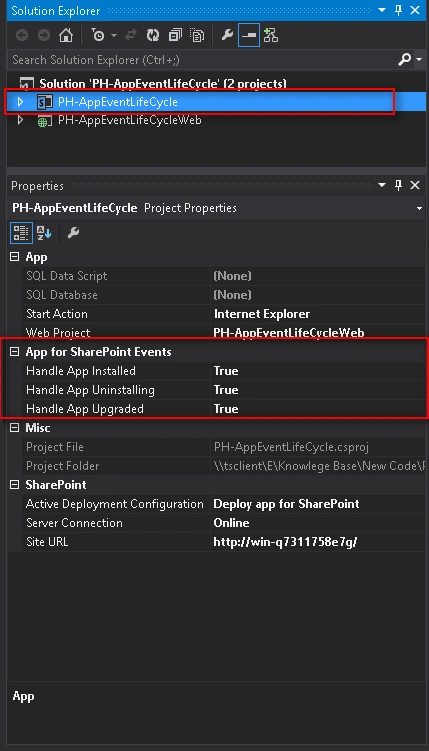Open Property Pages wrench icon

pos(73,233)
